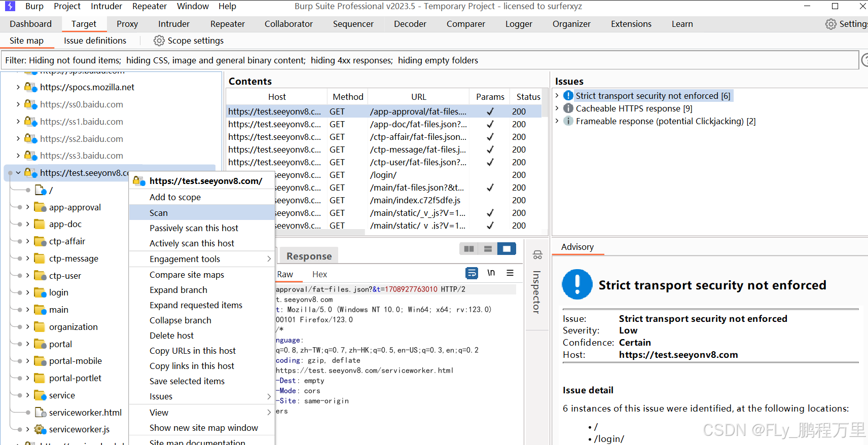Image resolution: width=868 pixels, height=445 pixels.
Task: Sort contents by URL column header
Action: pos(419,97)
